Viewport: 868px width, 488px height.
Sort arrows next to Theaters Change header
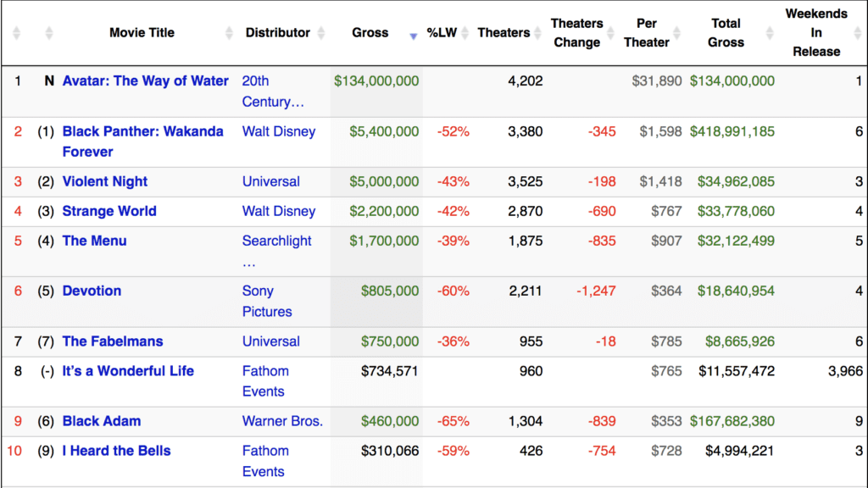click(610, 33)
